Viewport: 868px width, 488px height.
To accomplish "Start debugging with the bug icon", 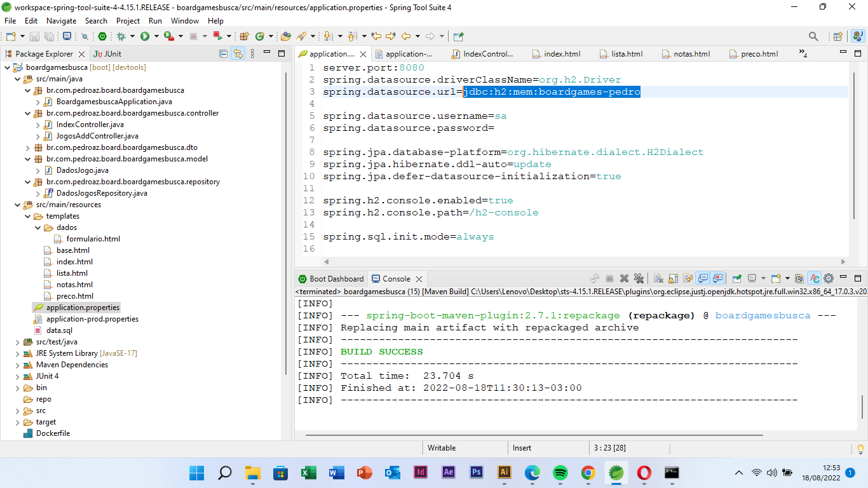I will tap(121, 36).
